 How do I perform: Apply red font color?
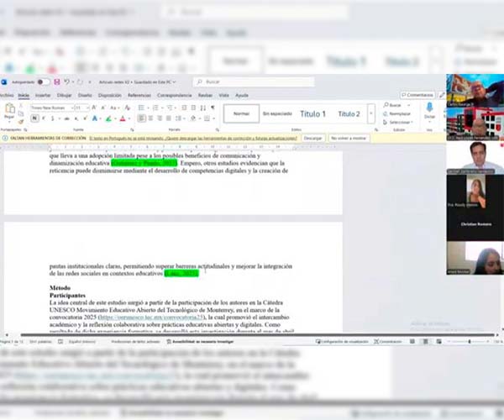click(123, 118)
